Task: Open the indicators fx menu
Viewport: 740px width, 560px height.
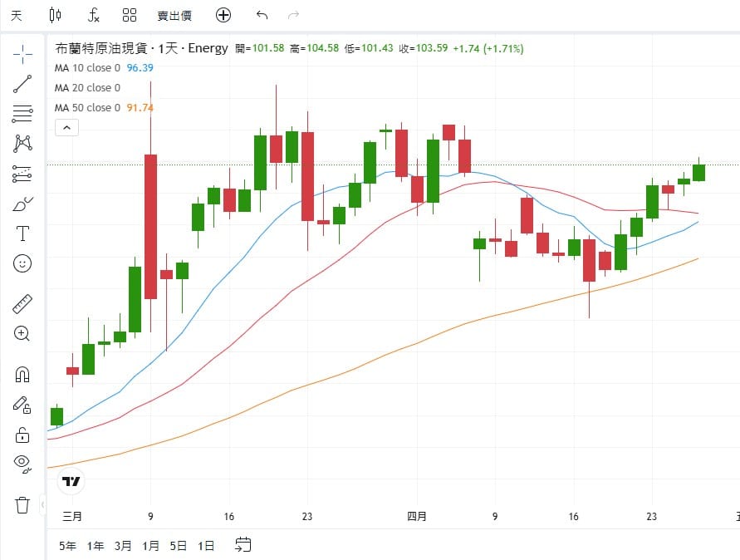Action: click(91, 15)
